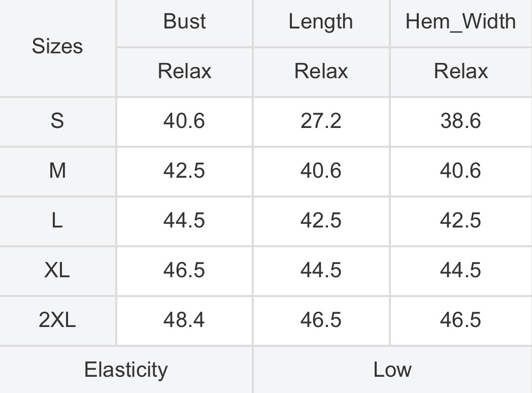The height and width of the screenshot is (393, 532).
Task: Select the Length column header
Action: [321, 22]
